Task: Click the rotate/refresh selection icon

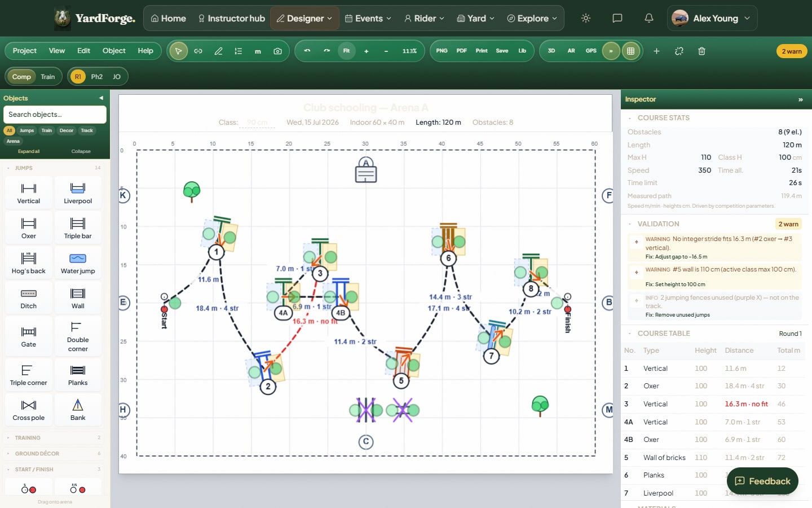Action: click(x=679, y=51)
